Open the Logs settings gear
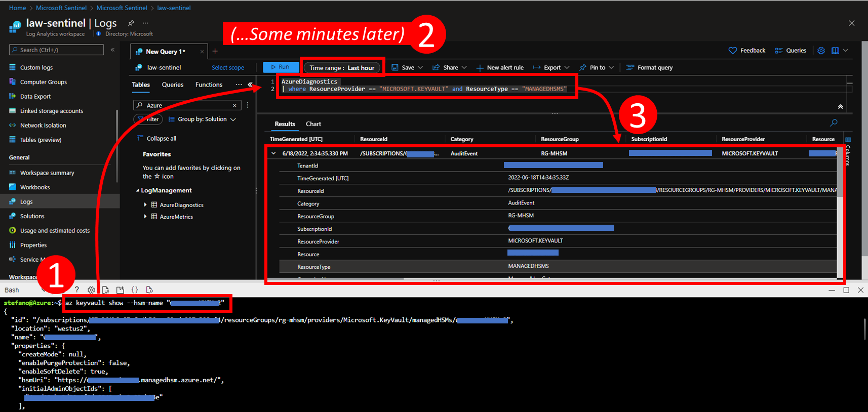 (821, 51)
